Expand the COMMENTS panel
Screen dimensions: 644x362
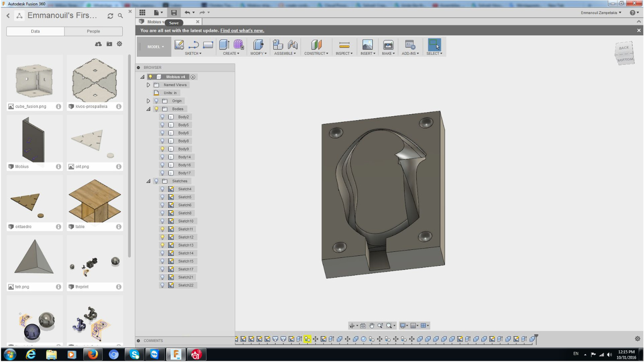[x=138, y=341]
